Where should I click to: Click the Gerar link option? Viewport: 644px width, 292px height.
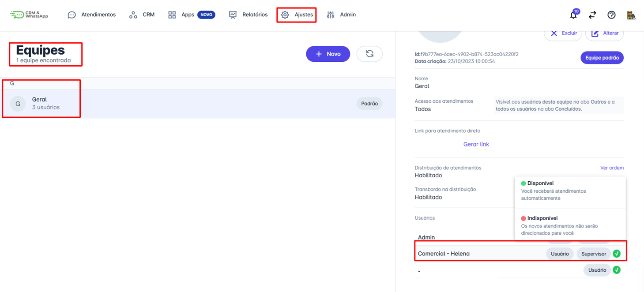(x=476, y=144)
